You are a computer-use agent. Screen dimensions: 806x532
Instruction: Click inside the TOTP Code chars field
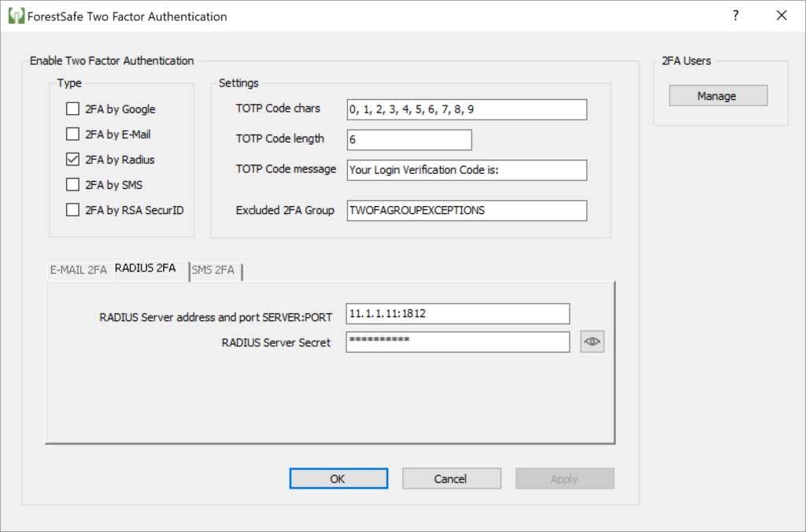click(x=466, y=109)
